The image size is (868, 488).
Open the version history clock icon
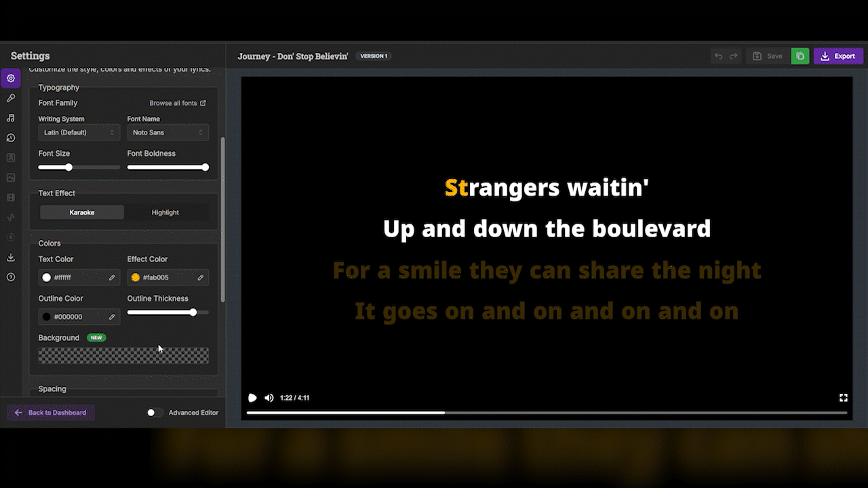[11, 138]
